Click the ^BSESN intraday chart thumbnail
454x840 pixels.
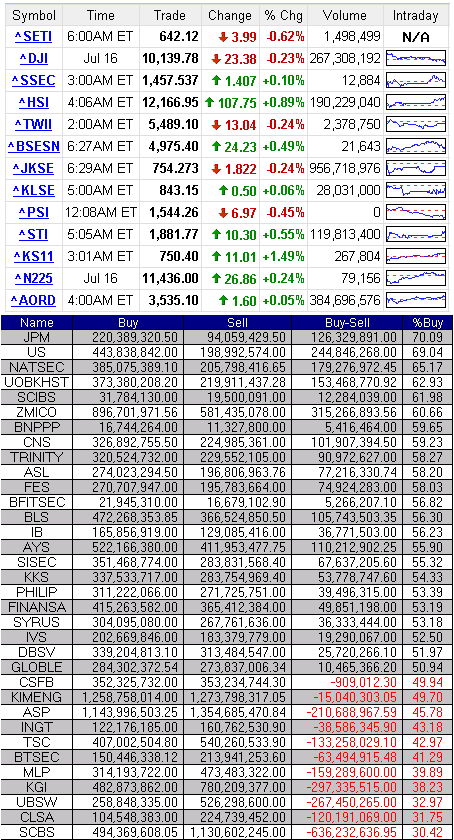tap(416, 146)
